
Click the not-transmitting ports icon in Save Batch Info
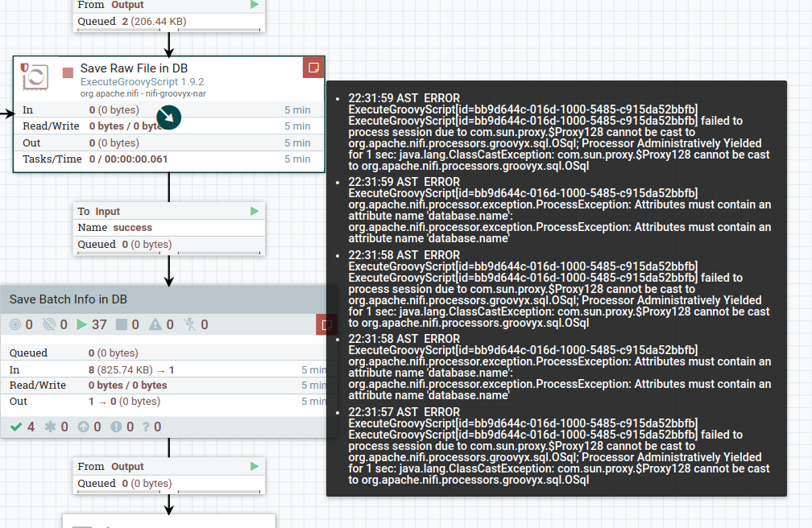click(x=49, y=324)
